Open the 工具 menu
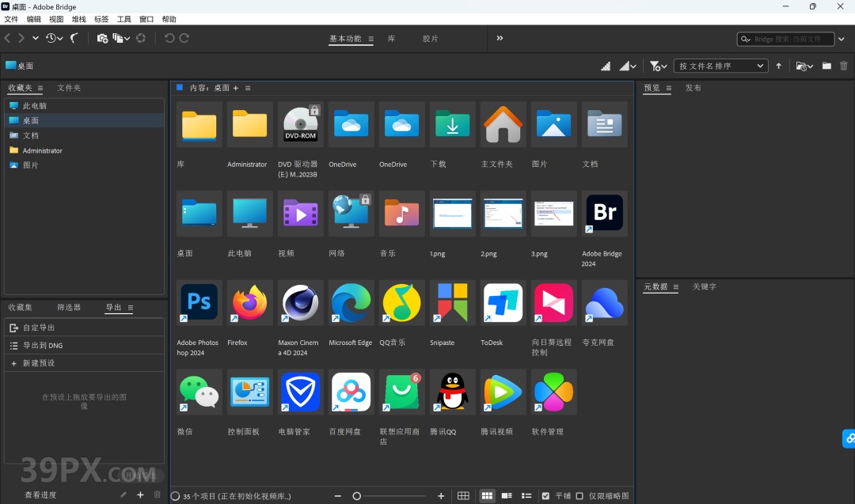The width and height of the screenshot is (855, 504). pyautogui.click(x=123, y=19)
